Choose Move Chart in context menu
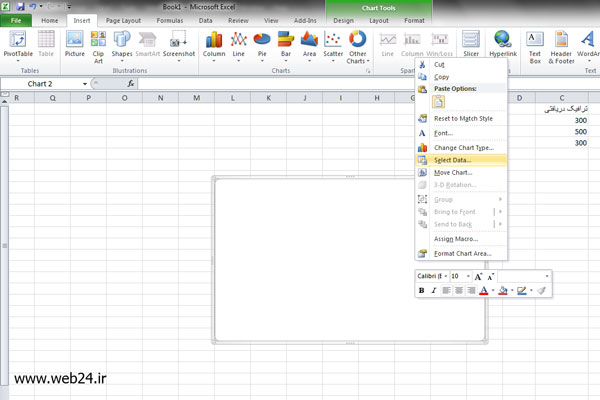The height and width of the screenshot is (400, 600). coord(461,173)
